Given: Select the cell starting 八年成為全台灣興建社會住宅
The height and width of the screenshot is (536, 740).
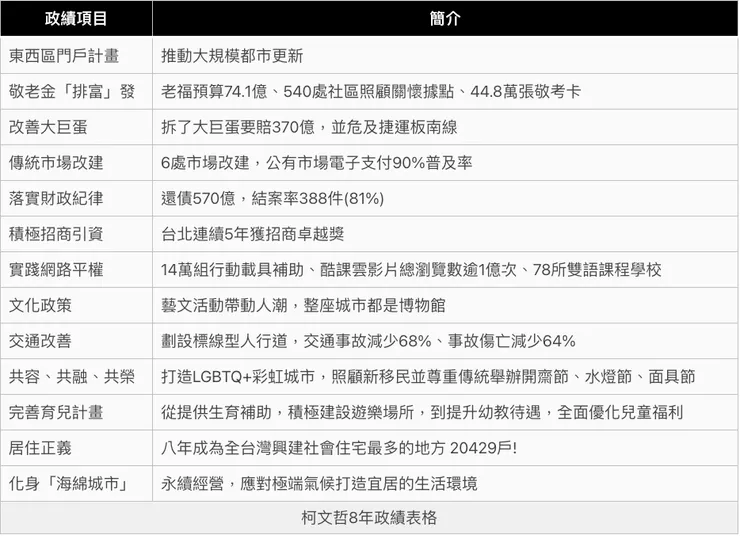Looking at the screenshot, I should (445, 448).
